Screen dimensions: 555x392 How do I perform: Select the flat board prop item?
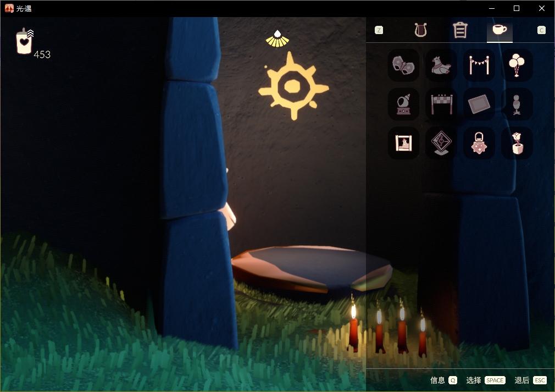click(479, 104)
